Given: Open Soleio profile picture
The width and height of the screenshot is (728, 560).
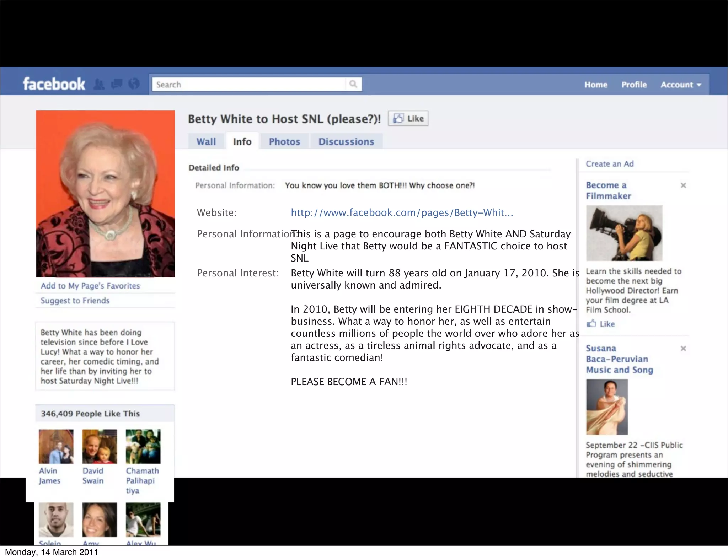Looking at the screenshot, I should (56, 519).
